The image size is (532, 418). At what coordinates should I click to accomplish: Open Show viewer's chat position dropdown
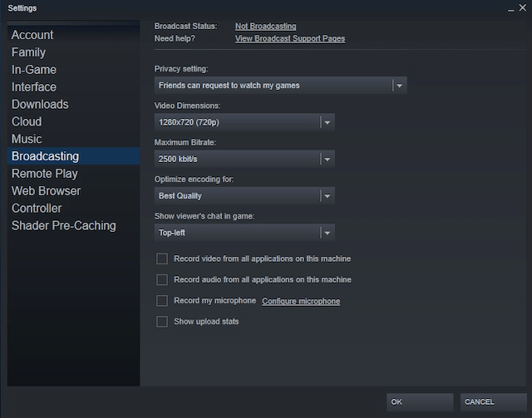point(244,233)
